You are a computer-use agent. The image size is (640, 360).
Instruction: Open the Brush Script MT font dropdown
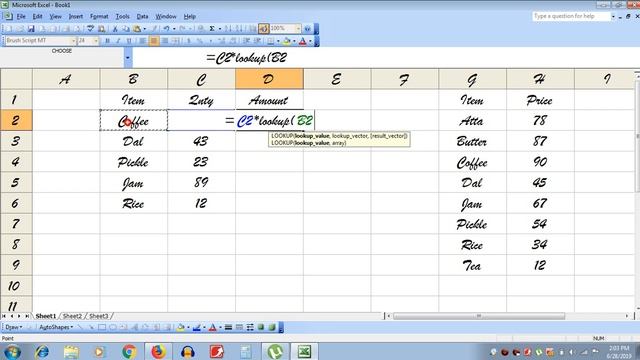73,41
